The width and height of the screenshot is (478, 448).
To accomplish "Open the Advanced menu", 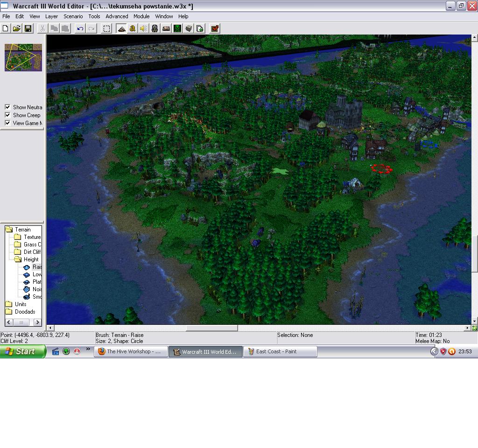I will [117, 16].
